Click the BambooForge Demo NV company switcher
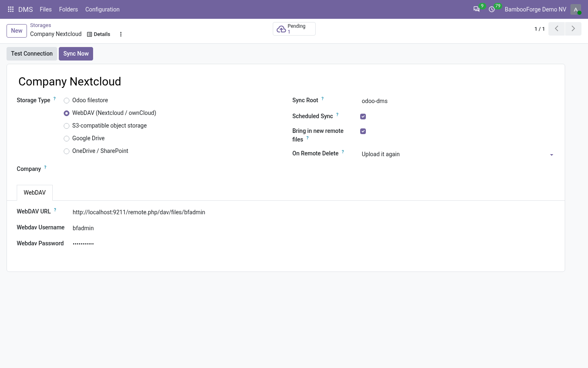Screen dimensions: 588x368 535,9
